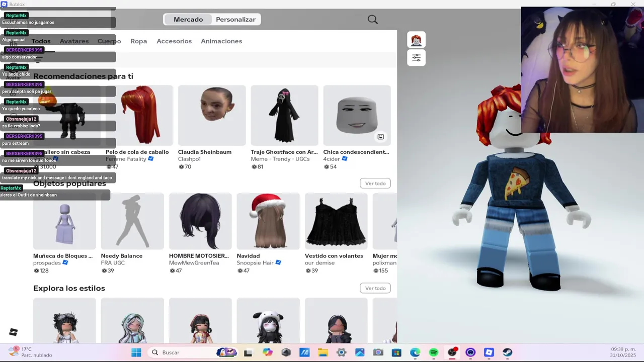This screenshot has height=362, width=644.
Task: Select the Animaciones category
Action: (x=221, y=41)
